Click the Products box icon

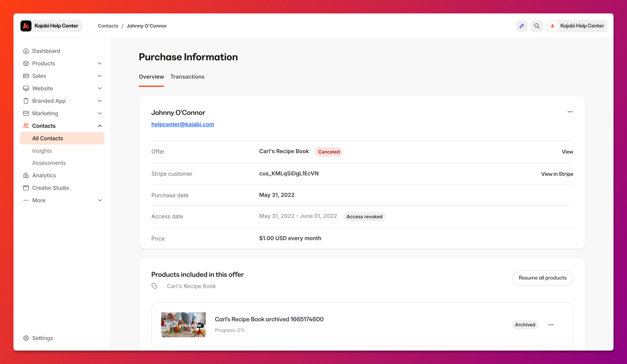[26, 63]
